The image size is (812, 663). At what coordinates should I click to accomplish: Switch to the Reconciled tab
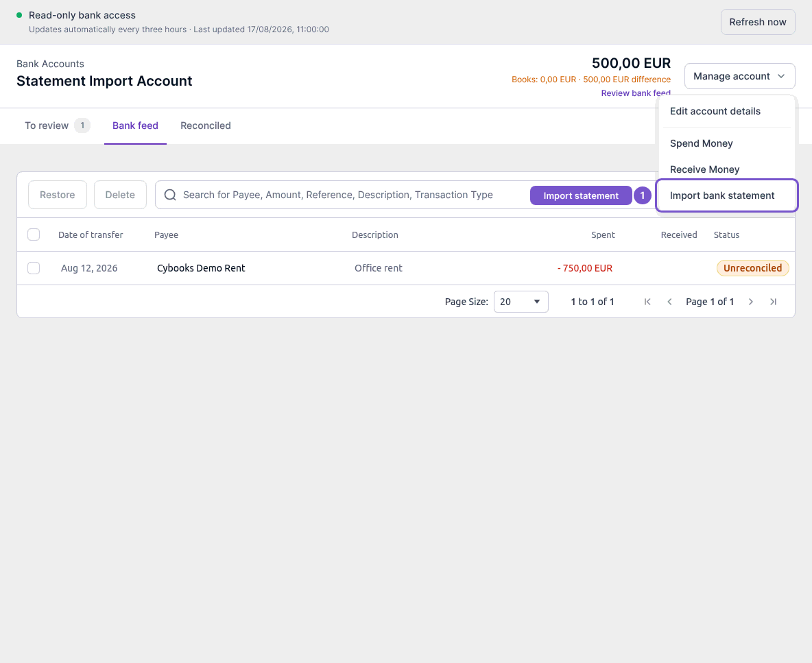click(x=206, y=125)
